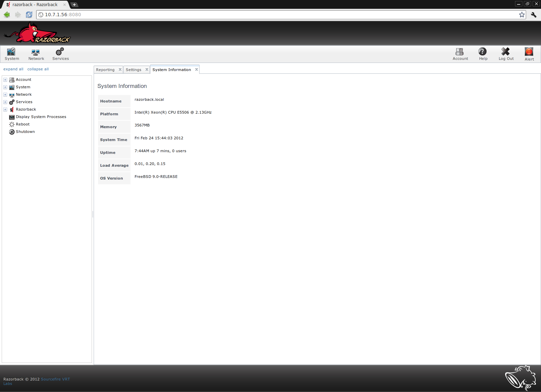Image resolution: width=541 pixels, height=392 pixels.
Task: Expand the Services tree node
Action: pyautogui.click(x=5, y=102)
